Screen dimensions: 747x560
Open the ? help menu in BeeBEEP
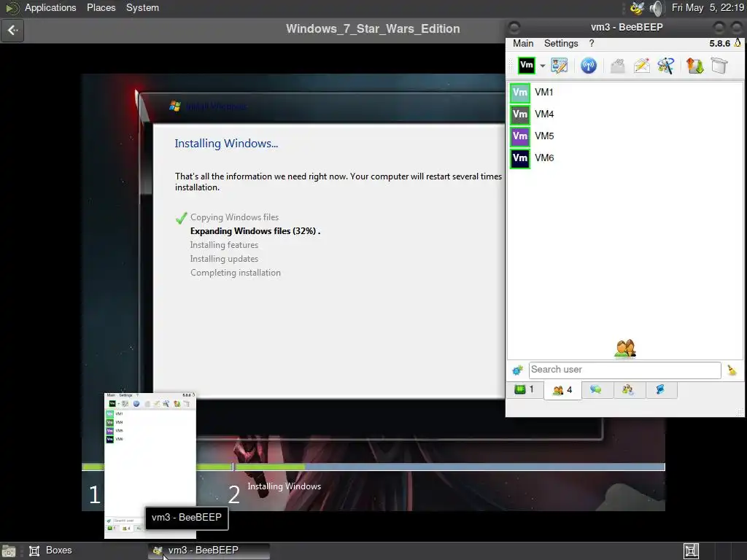[x=591, y=43]
